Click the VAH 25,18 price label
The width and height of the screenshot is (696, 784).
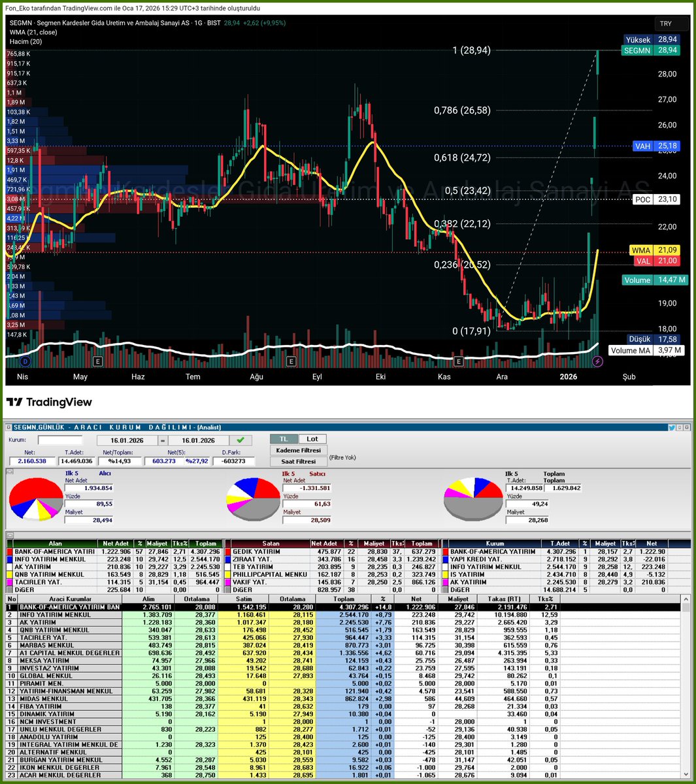[656, 146]
